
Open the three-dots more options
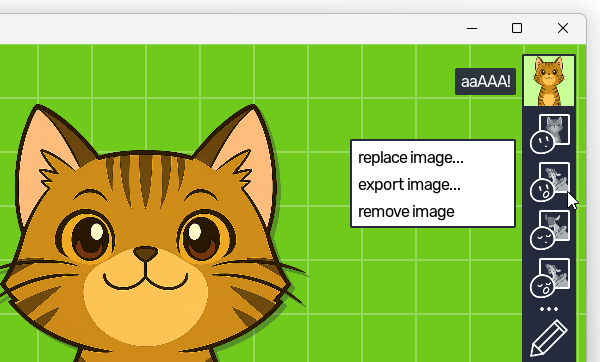(549, 309)
